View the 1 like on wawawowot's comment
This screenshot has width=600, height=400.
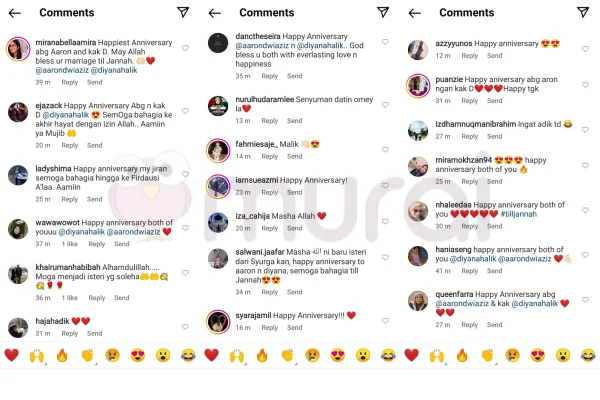(69, 244)
